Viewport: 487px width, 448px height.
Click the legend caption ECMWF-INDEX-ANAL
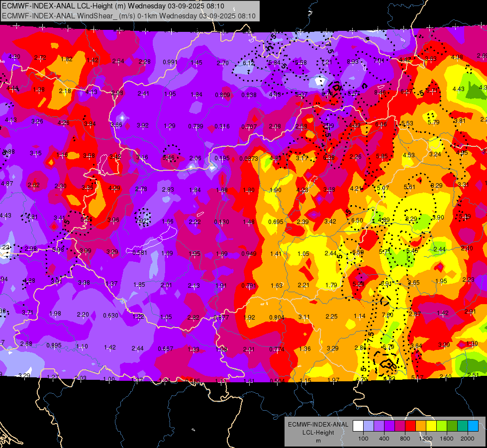tap(318, 425)
